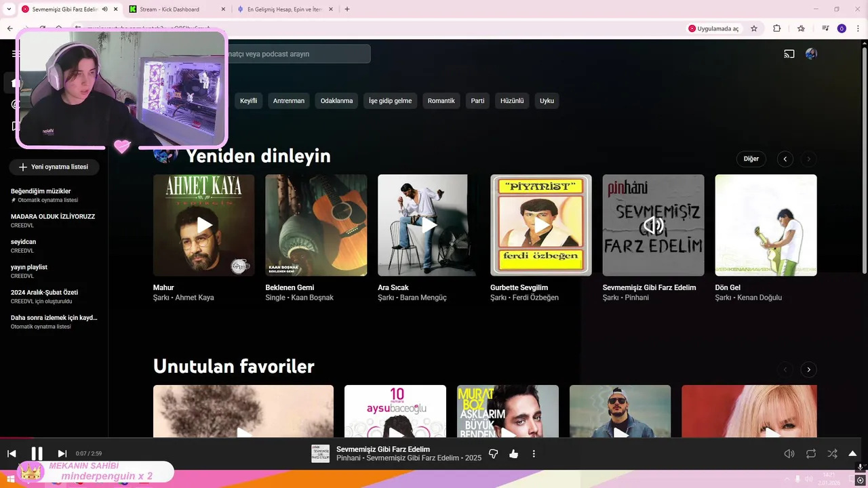Open the tab search dropdown arrow

9,9
